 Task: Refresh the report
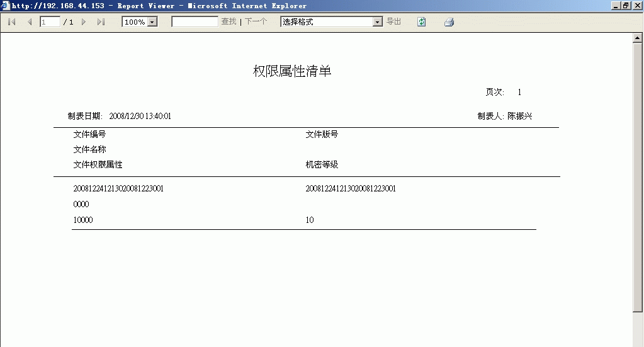(x=422, y=22)
